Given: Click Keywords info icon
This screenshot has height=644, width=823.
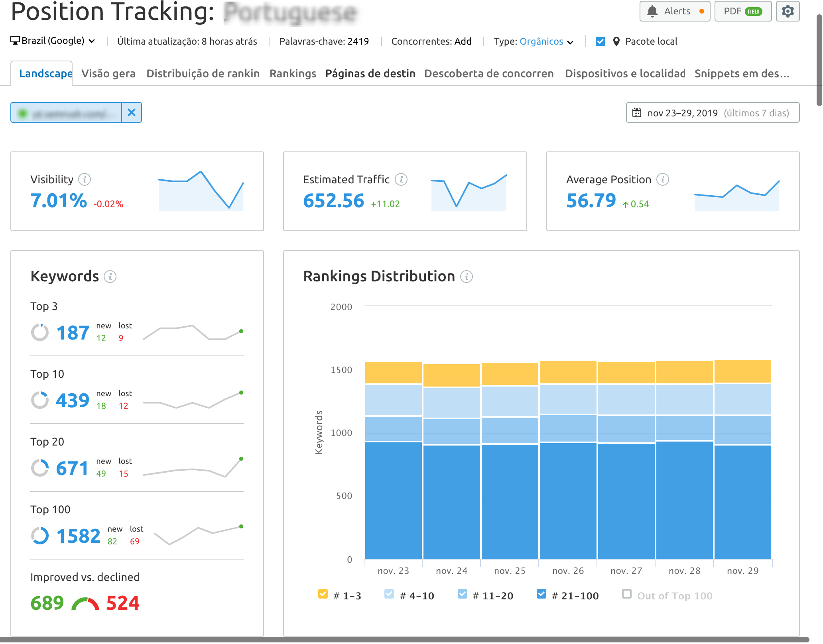Looking at the screenshot, I should point(110,276).
